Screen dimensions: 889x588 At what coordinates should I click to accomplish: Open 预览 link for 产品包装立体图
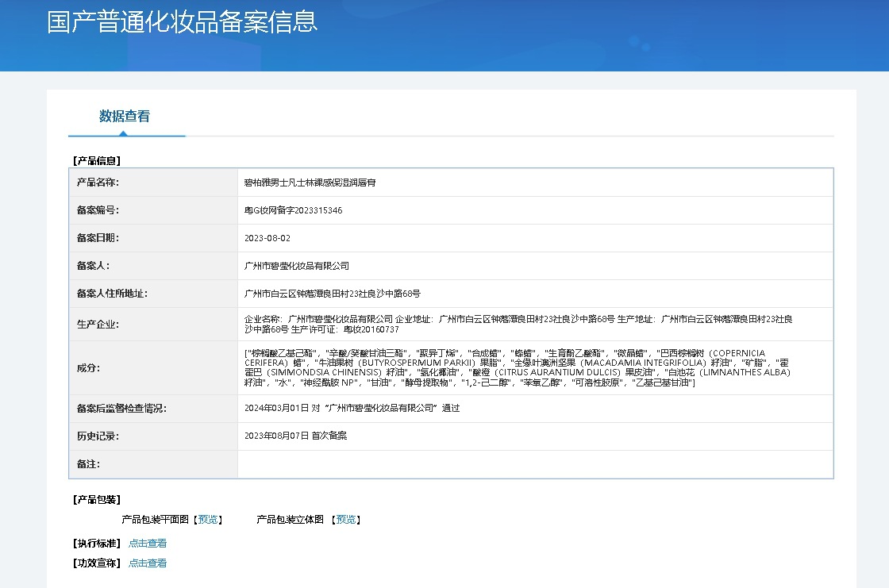(346, 520)
